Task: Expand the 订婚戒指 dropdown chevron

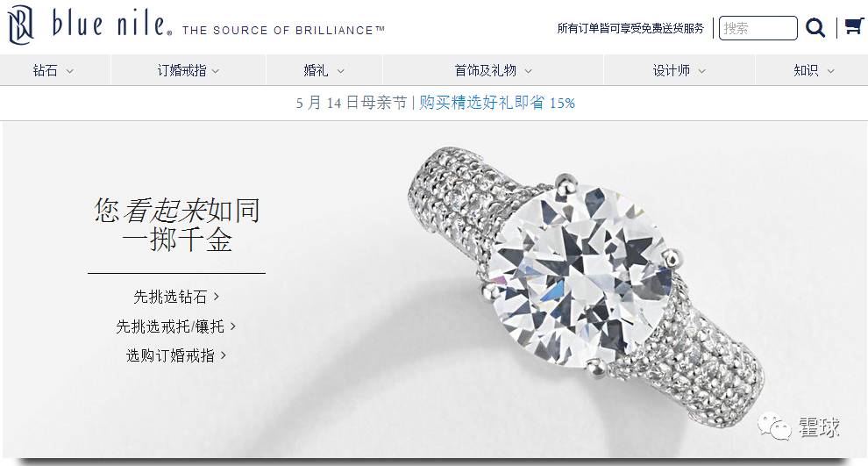Action: pyautogui.click(x=216, y=71)
